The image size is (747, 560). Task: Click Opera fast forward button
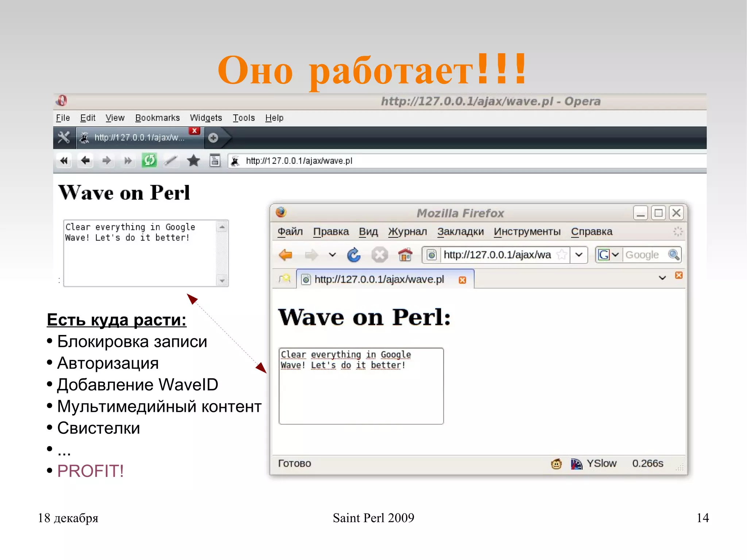(x=128, y=161)
